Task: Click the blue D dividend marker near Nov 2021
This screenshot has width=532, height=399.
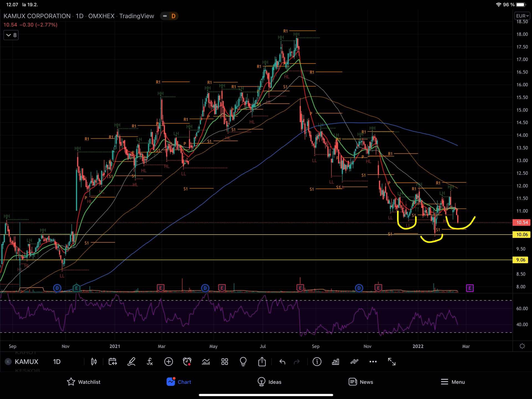Action: coord(359,288)
